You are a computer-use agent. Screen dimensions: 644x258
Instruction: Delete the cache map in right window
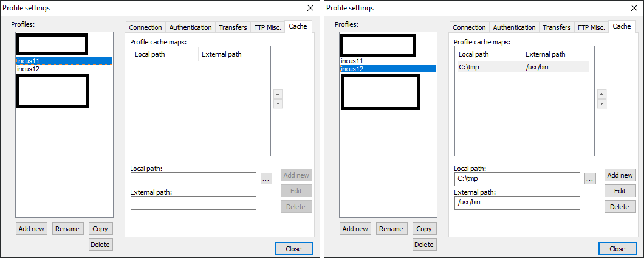pos(620,206)
